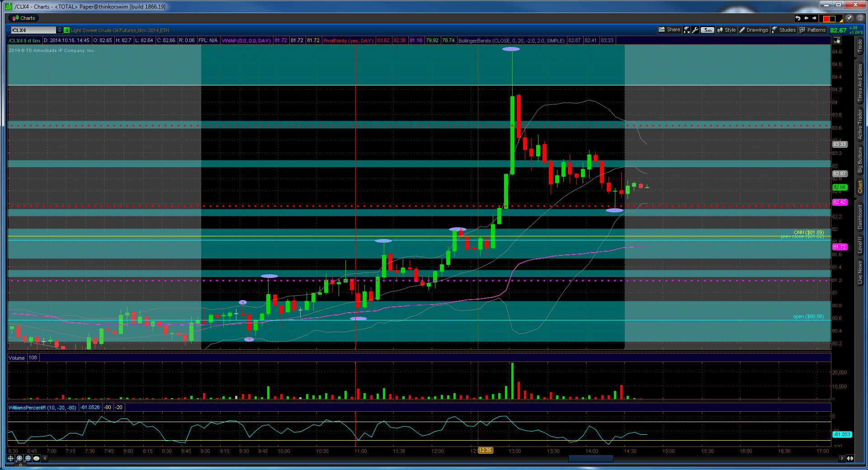Click the 82.87 price bubble on axis
Image resolution: width=868 pixels, height=470 pixels.
coord(839,174)
